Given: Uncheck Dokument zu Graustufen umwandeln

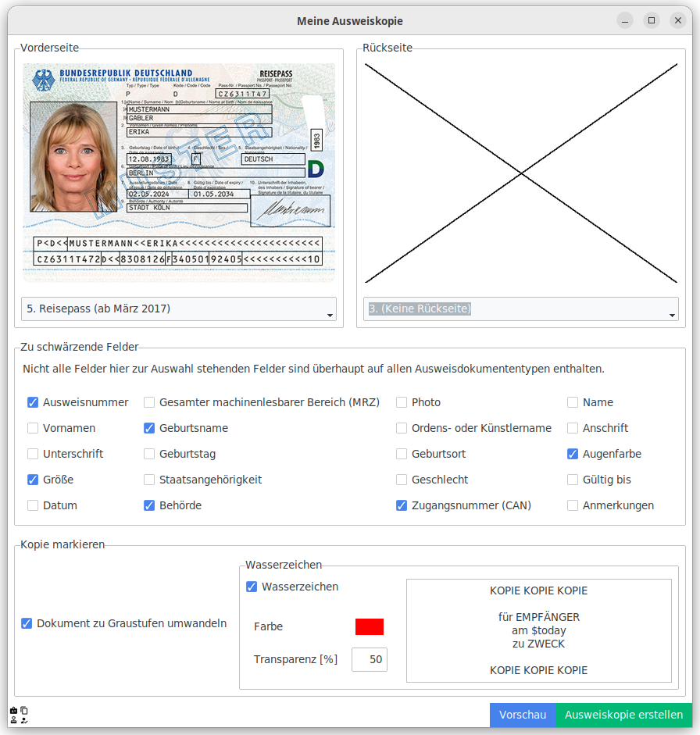Looking at the screenshot, I should [x=27, y=623].
